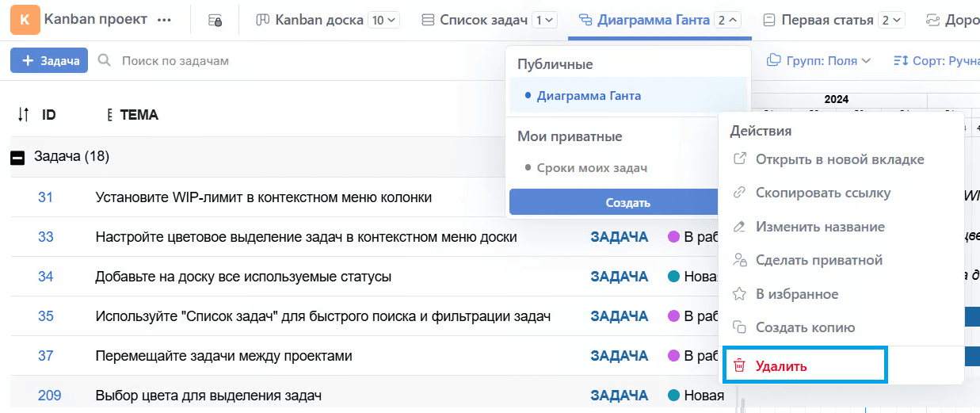Open the Список задач views dropdown

tap(545, 21)
